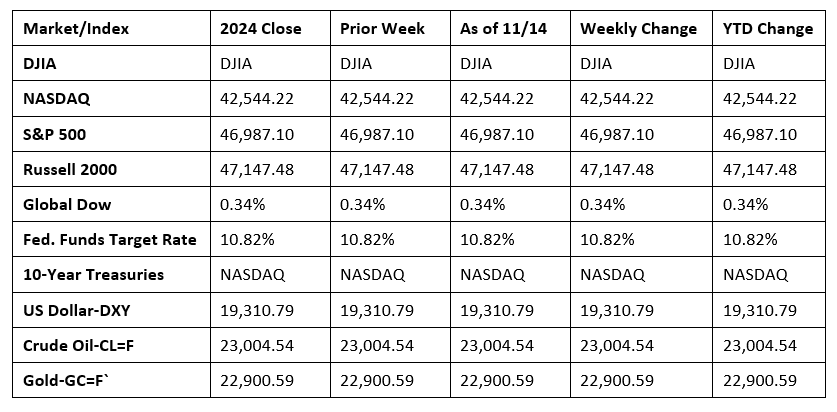Screen dimensions: 837x412
Task: Click the Prior Week column header
Action: click(383, 28)
